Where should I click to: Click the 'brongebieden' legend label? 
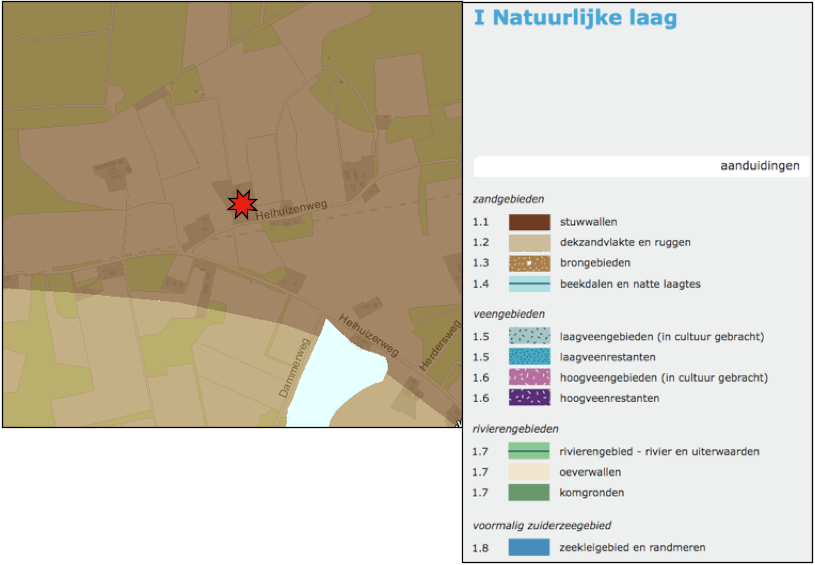pyautogui.click(x=595, y=263)
